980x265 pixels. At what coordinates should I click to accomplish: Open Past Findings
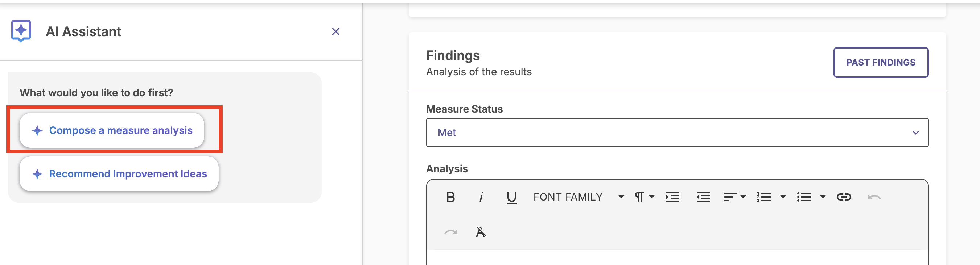coord(881,62)
